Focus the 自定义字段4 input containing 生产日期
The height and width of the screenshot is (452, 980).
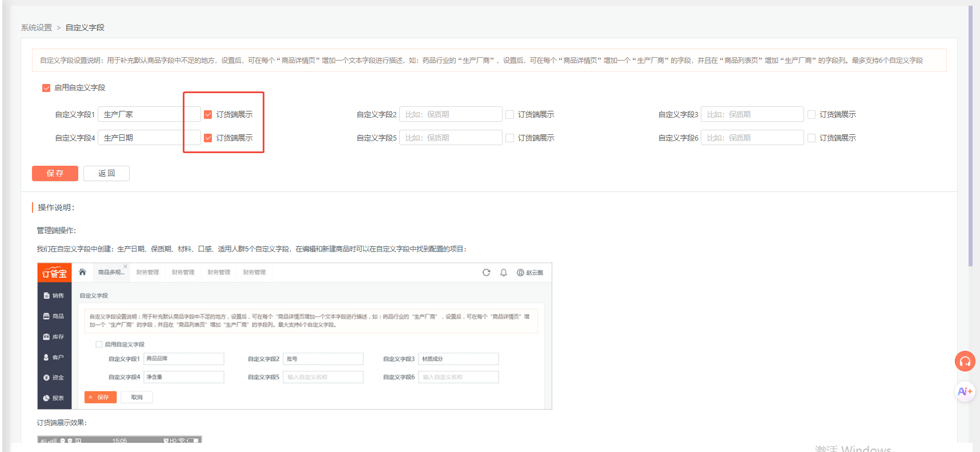[149, 138]
